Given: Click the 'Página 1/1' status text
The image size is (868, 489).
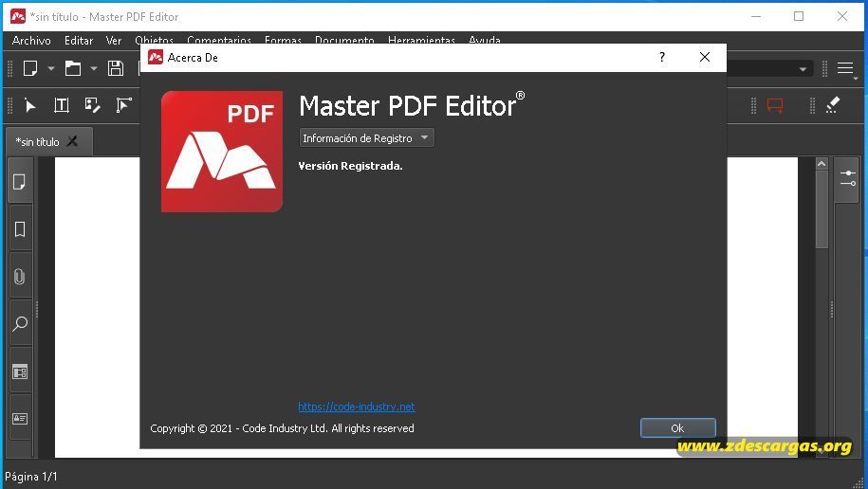Looking at the screenshot, I should [x=30, y=477].
